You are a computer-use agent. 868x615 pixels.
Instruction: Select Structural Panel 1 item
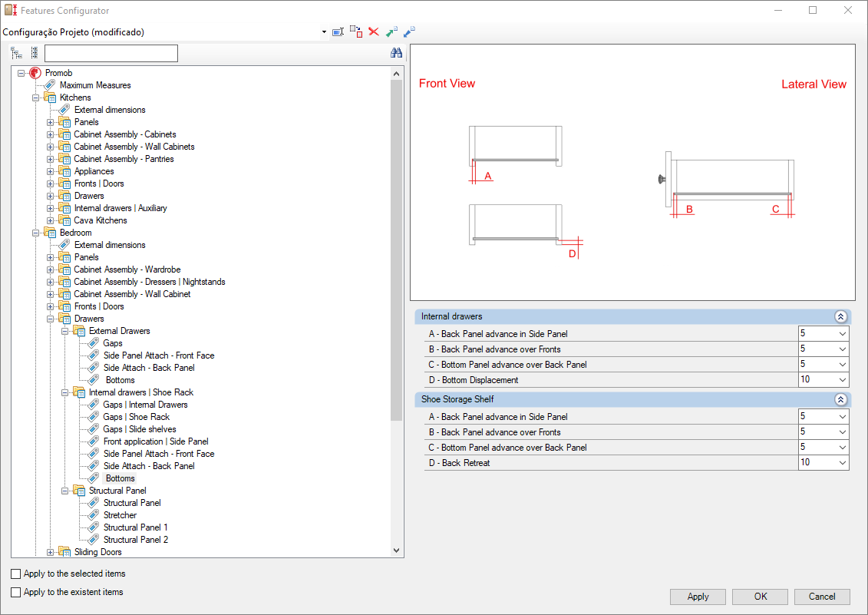(136, 527)
